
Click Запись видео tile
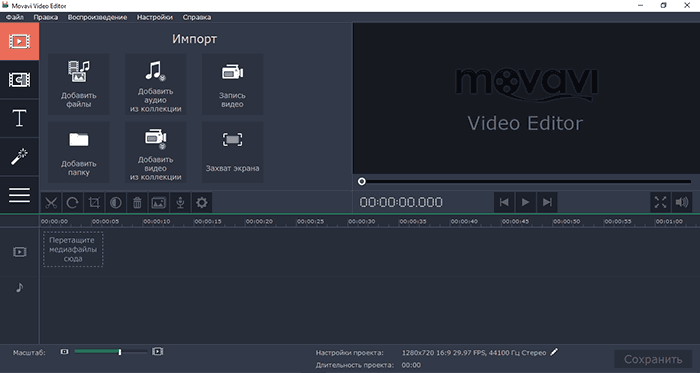click(232, 84)
